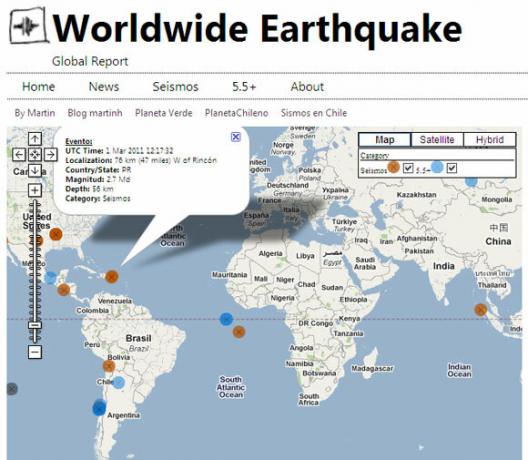
Task: Select the gray marker at left map edge
Action: (x=12, y=389)
